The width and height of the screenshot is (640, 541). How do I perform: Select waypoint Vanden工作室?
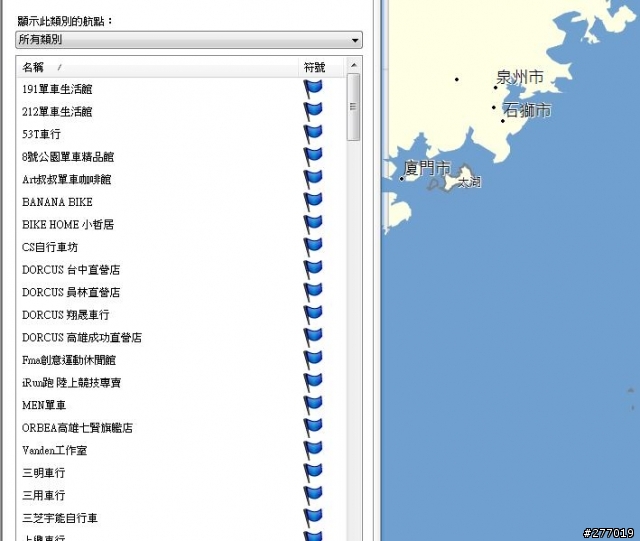click(55, 450)
